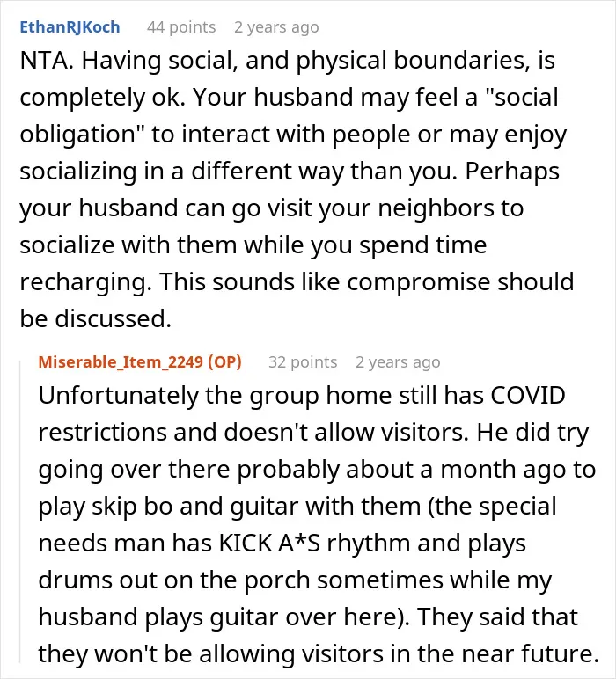Click the phrase KICK A*S in reply
The image size is (616, 679).
click(269, 543)
